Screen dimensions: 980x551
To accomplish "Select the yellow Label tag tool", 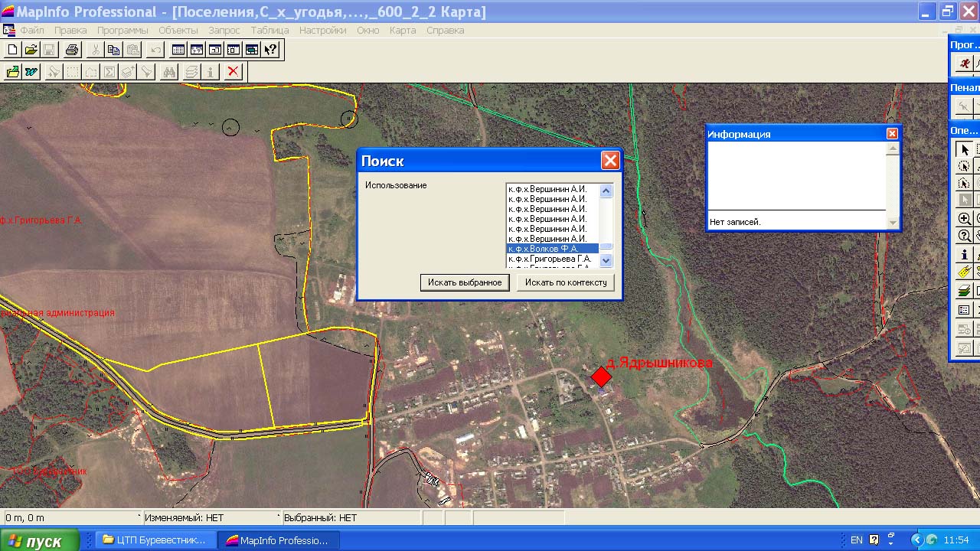I will [x=965, y=272].
